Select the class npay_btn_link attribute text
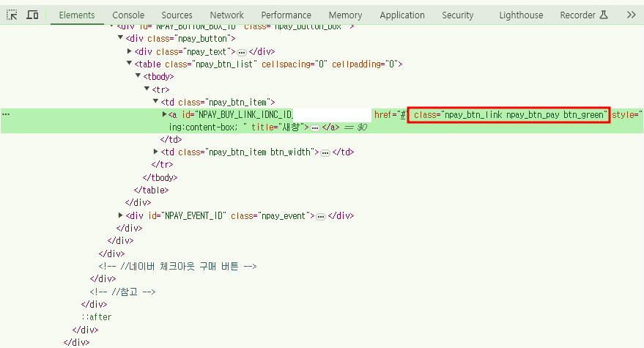This screenshot has width=644, height=348. tap(511, 115)
